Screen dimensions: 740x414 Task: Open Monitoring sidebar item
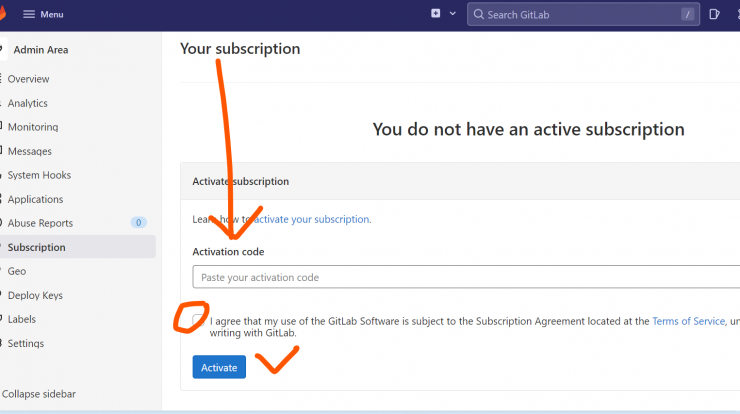point(33,127)
